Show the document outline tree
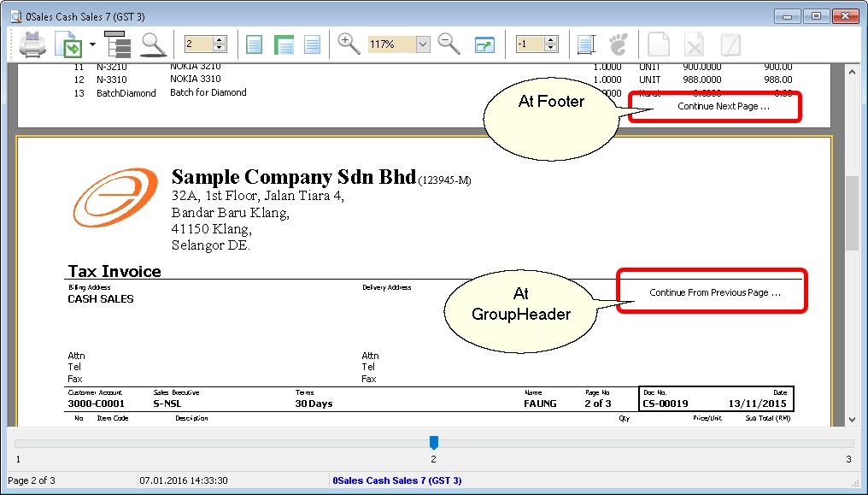 pyautogui.click(x=117, y=44)
